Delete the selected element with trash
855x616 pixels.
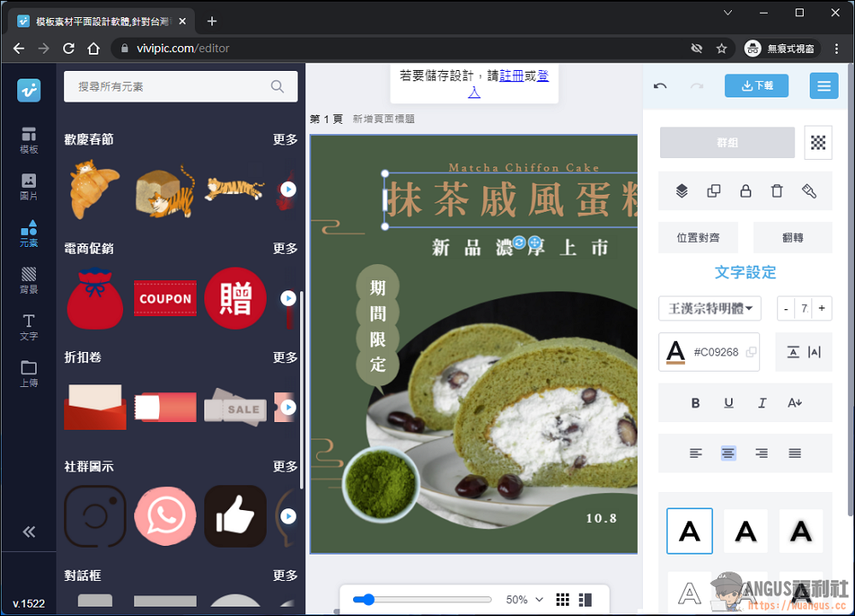[x=777, y=191]
